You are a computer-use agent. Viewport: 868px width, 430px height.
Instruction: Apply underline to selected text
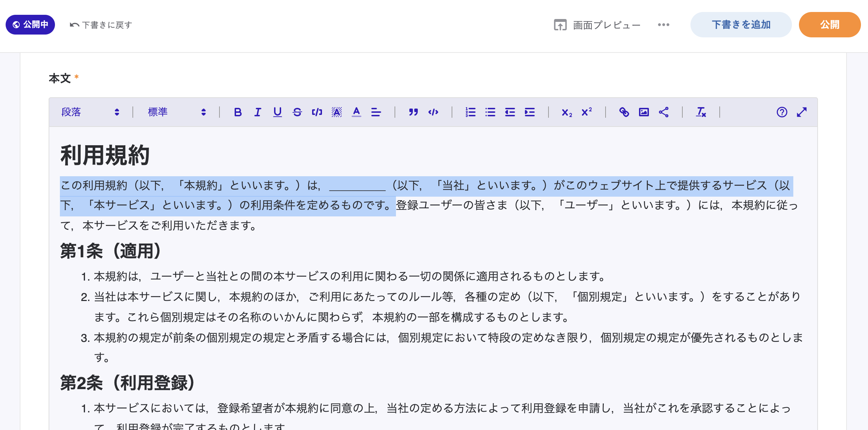[x=277, y=112]
